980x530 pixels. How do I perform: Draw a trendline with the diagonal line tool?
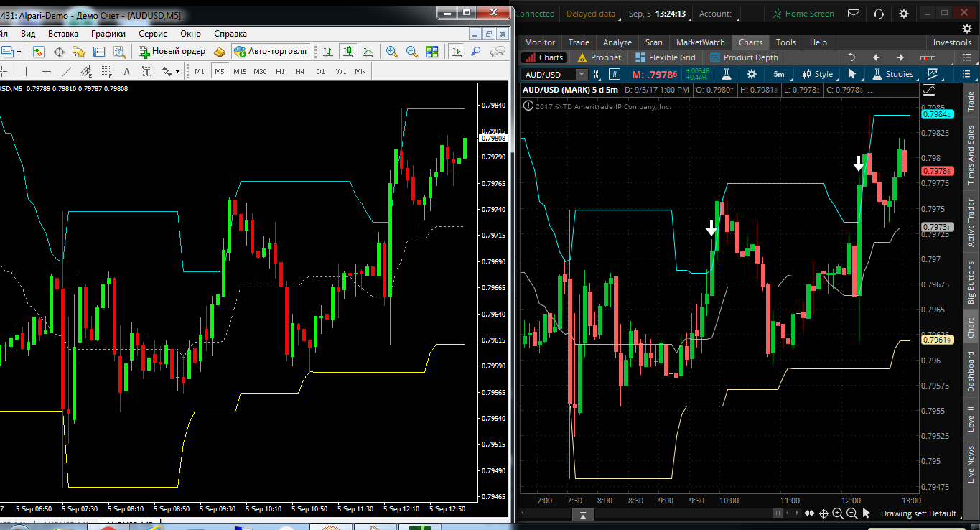click(x=67, y=71)
